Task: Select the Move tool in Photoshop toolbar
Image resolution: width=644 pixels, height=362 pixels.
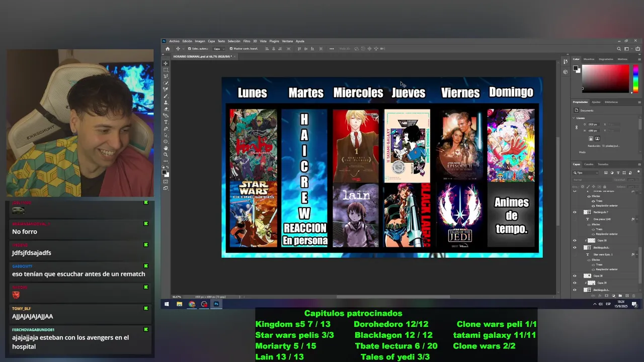Action: click(x=166, y=63)
